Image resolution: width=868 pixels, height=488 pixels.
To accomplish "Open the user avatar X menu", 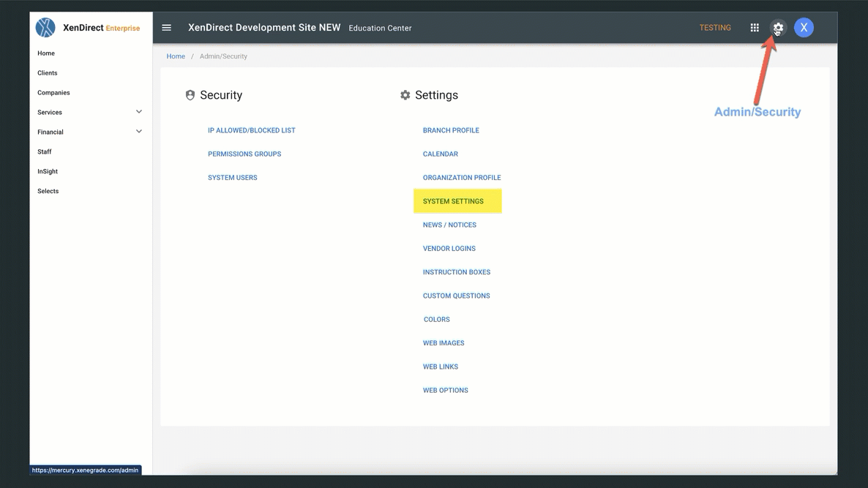I will tap(804, 28).
